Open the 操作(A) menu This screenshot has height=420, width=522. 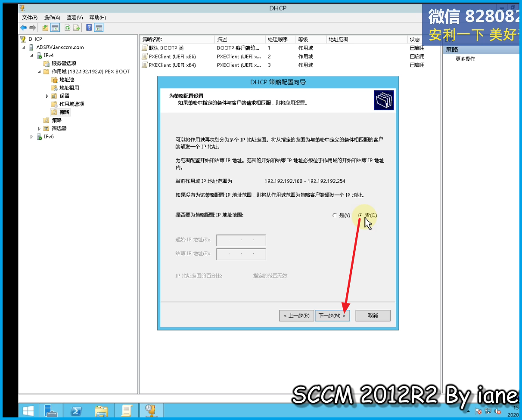tap(52, 18)
